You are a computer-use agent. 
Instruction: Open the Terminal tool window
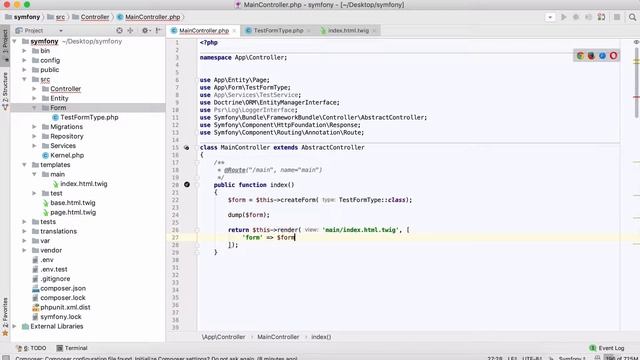(72, 348)
